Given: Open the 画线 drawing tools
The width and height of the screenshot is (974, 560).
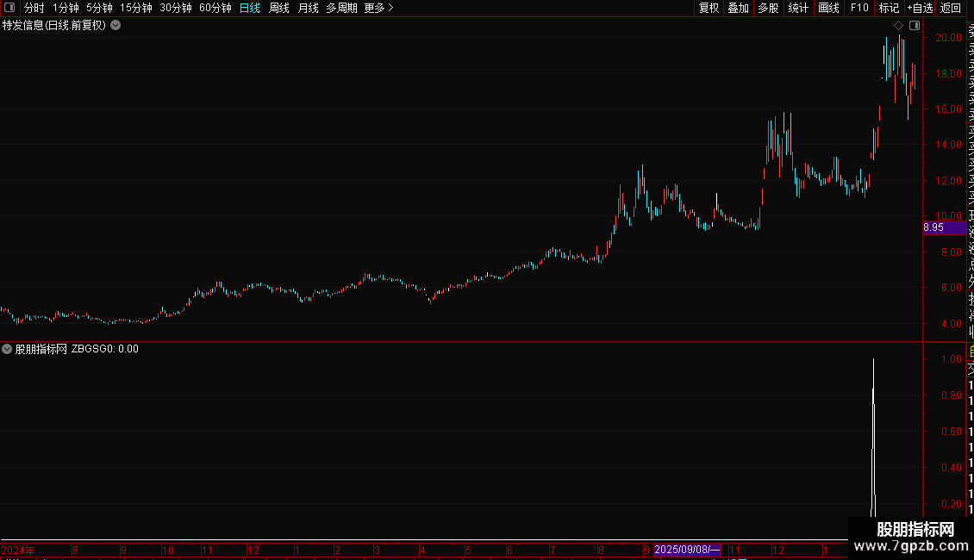Looking at the screenshot, I should pyautogui.click(x=828, y=8).
